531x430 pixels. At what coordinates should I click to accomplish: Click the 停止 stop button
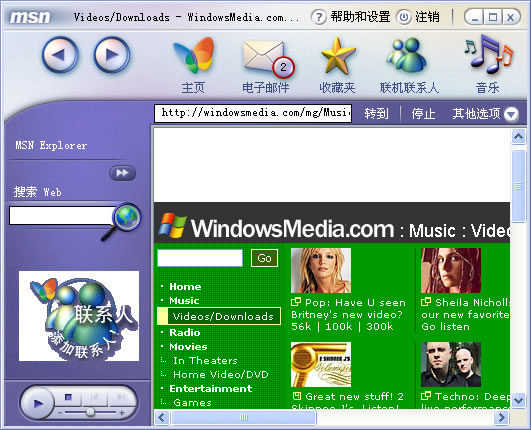423,114
